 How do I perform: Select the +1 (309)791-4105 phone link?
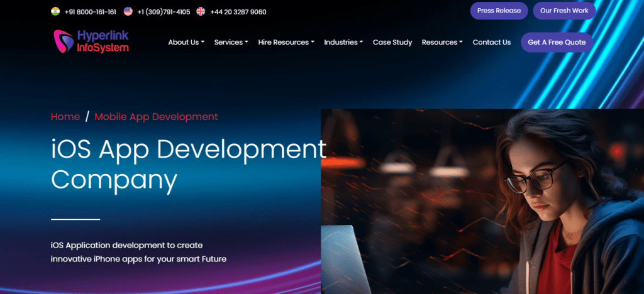click(164, 11)
